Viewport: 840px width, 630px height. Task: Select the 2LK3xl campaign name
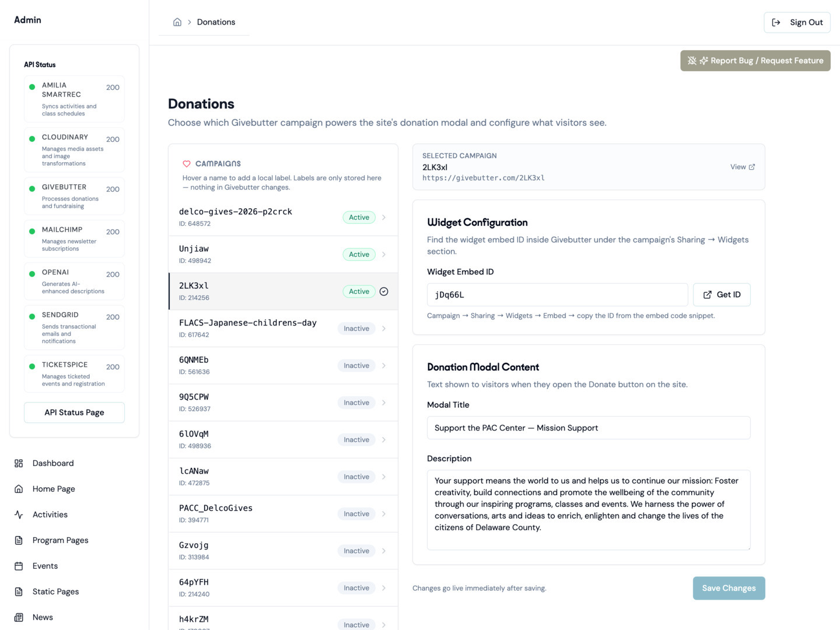[194, 286]
